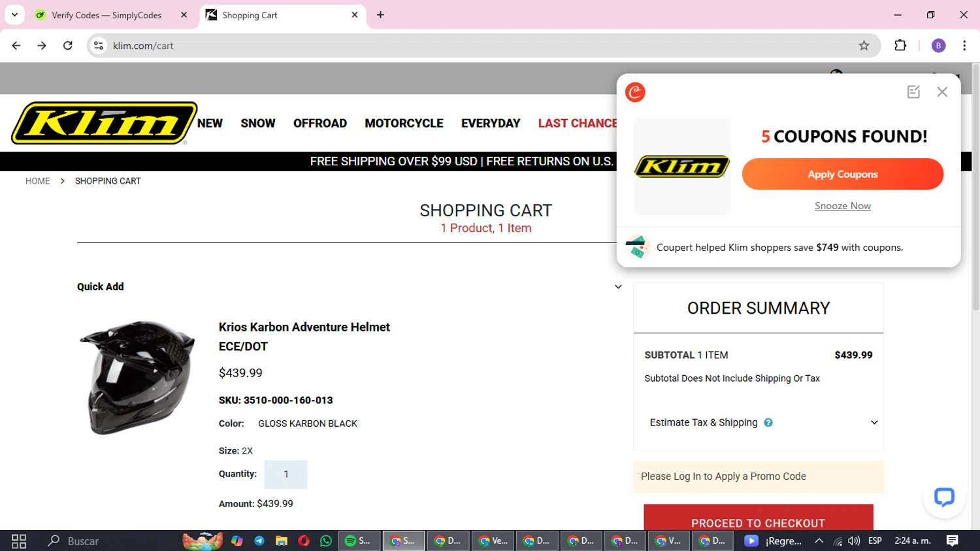Show hidden system tray icons
Image resolution: width=980 pixels, height=551 pixels.
(x=819, y=541)
